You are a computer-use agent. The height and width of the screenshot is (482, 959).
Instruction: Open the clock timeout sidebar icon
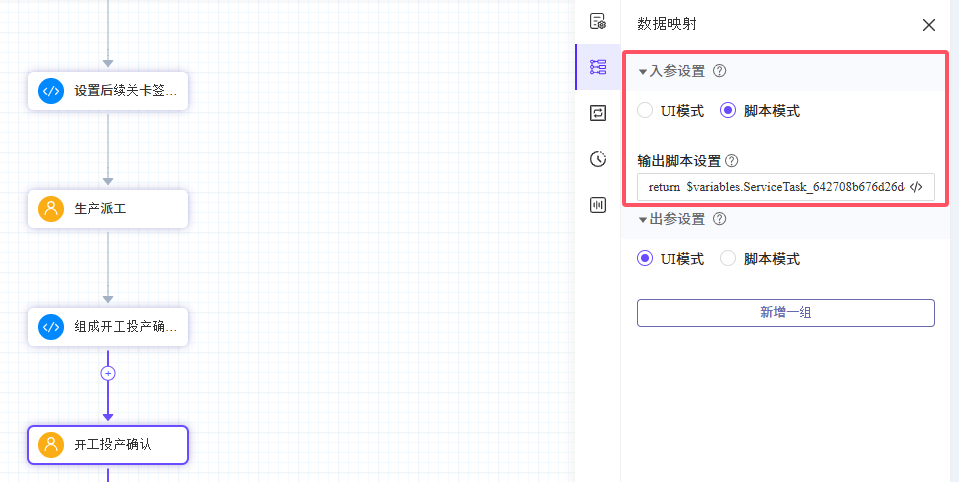598,159
